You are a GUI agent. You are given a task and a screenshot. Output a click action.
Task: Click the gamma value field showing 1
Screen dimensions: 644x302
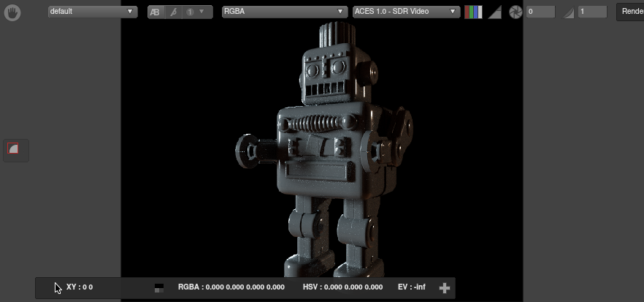pos(591,12)
